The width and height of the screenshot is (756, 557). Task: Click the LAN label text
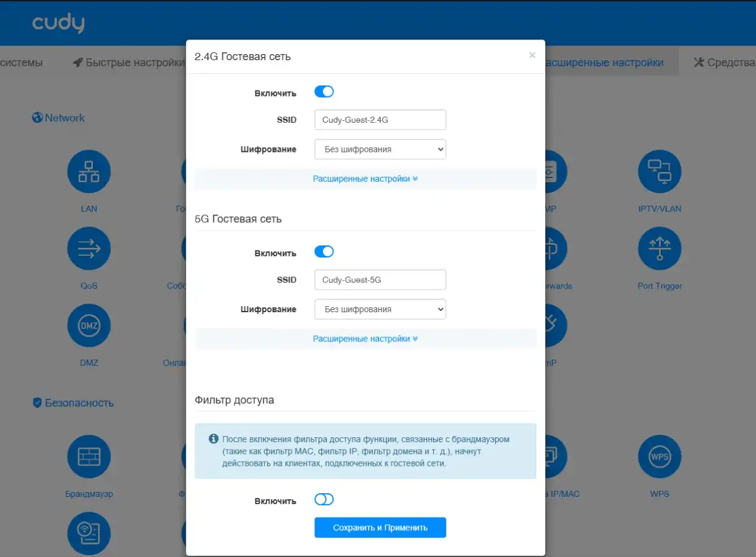pyautogui.click(x=89, y=208)
